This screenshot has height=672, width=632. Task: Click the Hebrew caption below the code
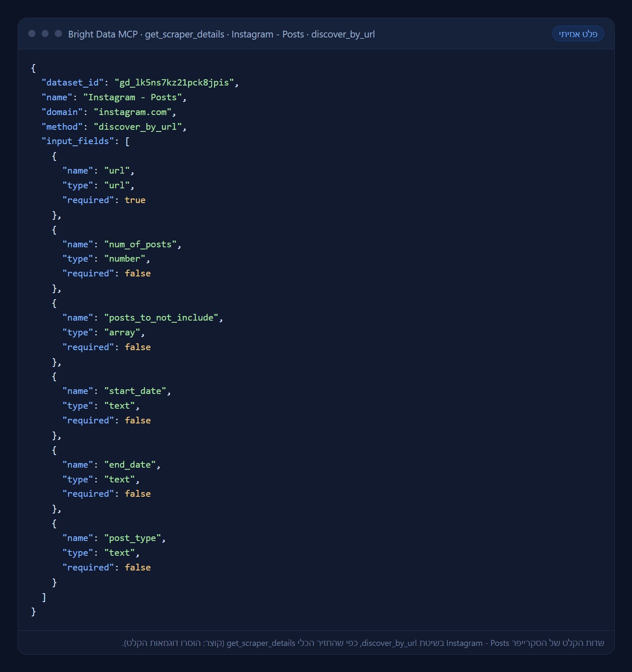[x=363, y=643]
